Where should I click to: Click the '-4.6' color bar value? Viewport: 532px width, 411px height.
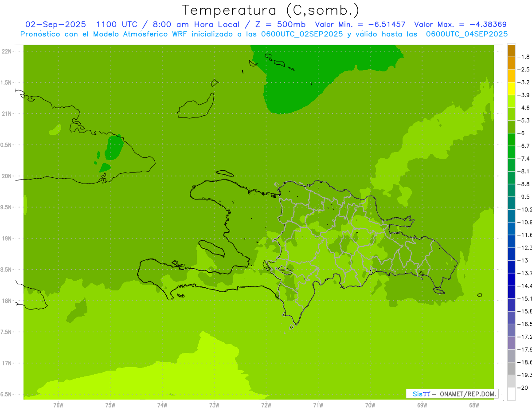524,108
